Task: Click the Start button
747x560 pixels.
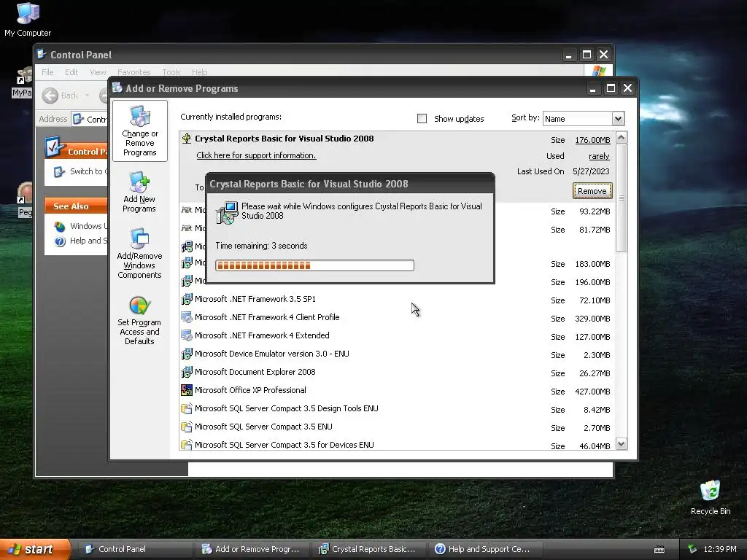Action: click(x=35, y=549)
